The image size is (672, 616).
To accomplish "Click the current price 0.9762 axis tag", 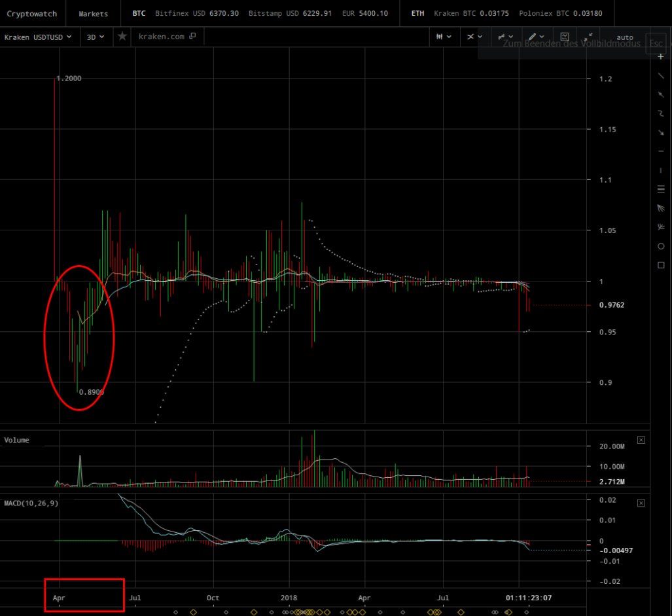I will tap(612, 305).
